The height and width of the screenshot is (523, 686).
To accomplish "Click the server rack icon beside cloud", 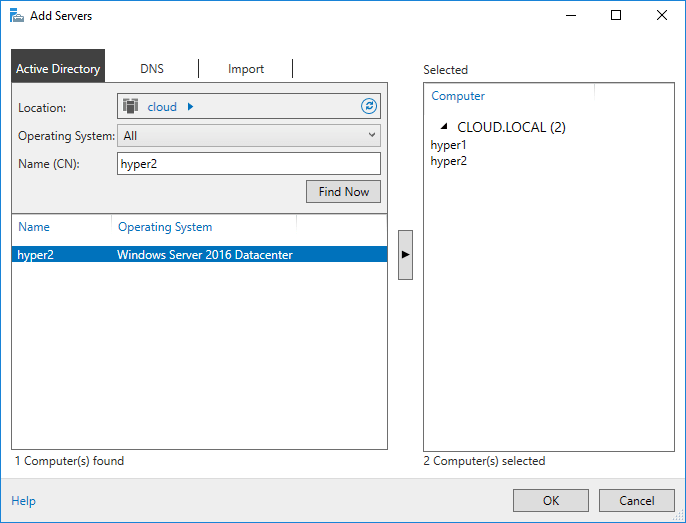I will point(130,106).
